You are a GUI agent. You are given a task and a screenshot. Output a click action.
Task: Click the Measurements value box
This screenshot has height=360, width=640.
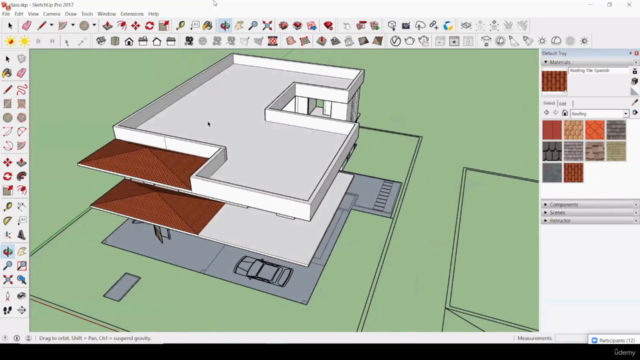click(571, 338)
